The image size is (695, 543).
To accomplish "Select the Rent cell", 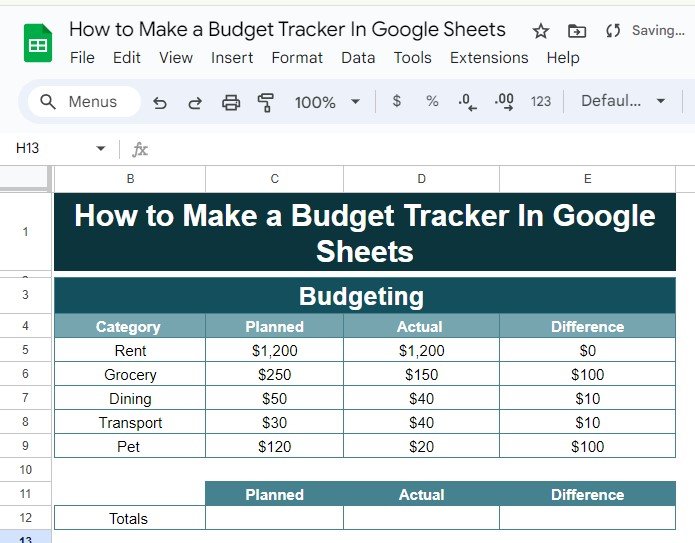I will click(x=130, y=350).
